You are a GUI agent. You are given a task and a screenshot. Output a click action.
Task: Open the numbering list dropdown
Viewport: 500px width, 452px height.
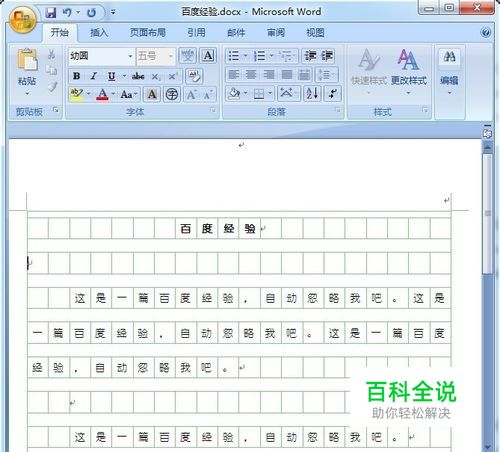point(271,56)
